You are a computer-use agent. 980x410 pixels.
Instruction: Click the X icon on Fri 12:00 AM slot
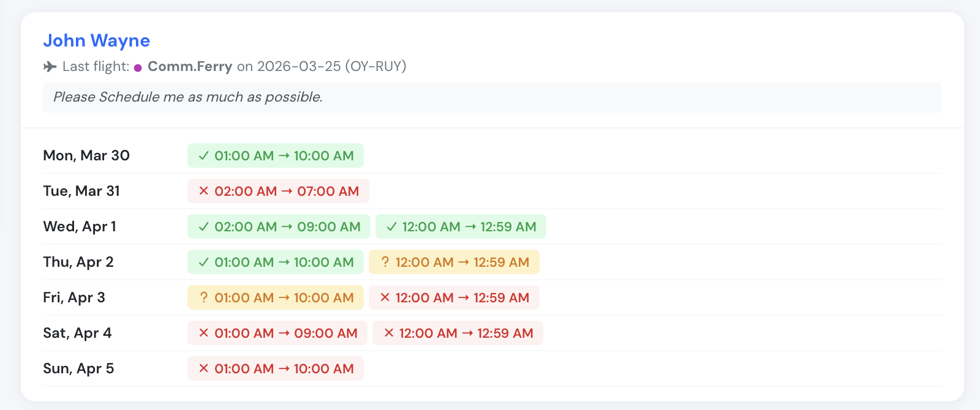click(385, 297)
